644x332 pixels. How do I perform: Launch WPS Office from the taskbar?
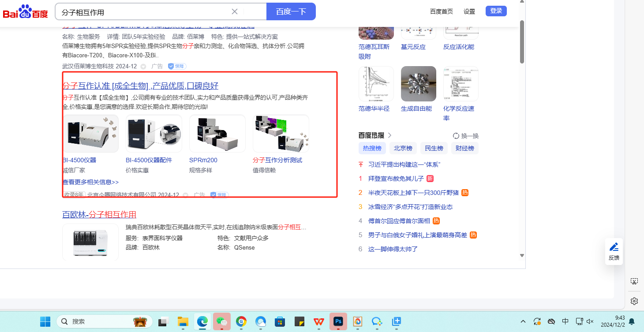tap(319, 321)
